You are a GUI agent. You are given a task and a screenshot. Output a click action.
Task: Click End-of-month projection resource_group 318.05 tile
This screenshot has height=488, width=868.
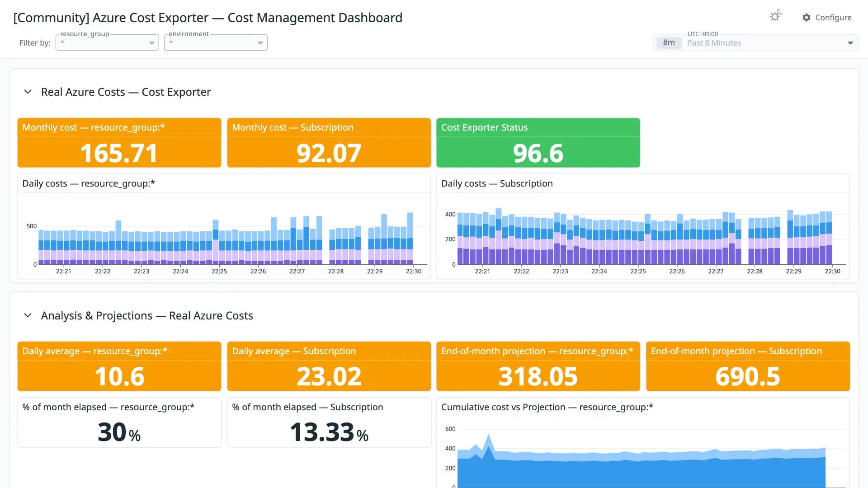click(x=538, y=366)
